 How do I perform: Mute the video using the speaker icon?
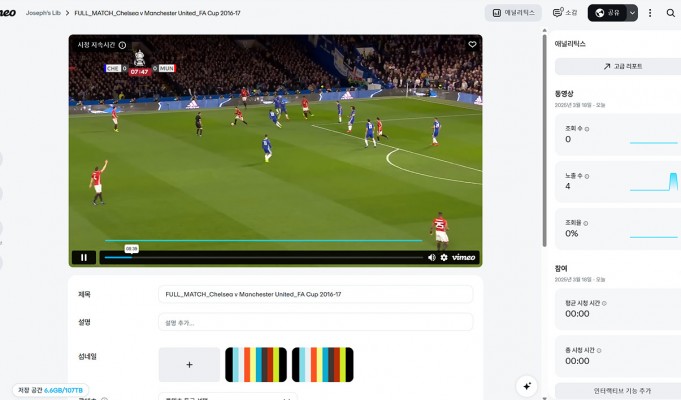[x=432, y=258]
